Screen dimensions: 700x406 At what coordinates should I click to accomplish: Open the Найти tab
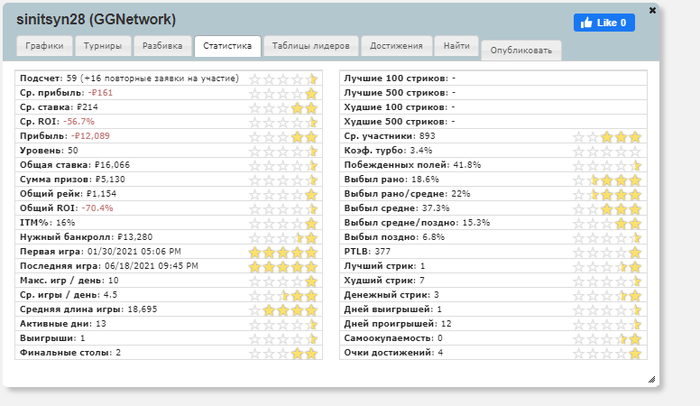pos(456,46)
